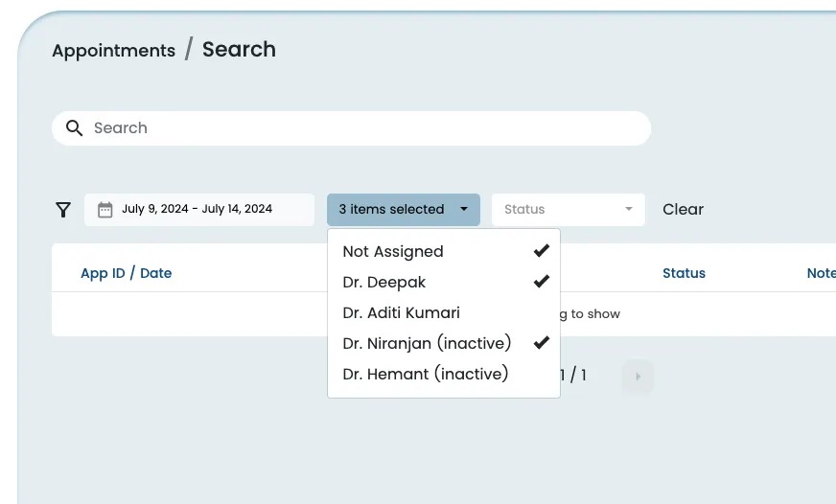Go to the Appointments breadcrumb link
The width and height of the screenshot is (836, 504).
point(113,51)
